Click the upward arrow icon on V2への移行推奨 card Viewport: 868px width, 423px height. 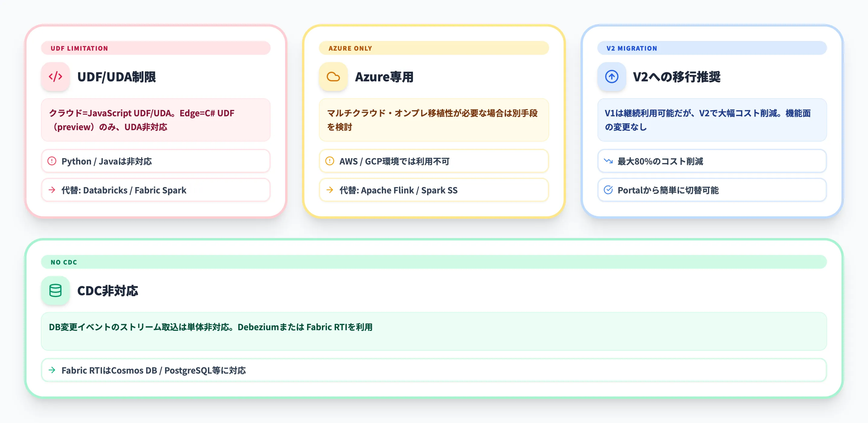tap(611, 77)
